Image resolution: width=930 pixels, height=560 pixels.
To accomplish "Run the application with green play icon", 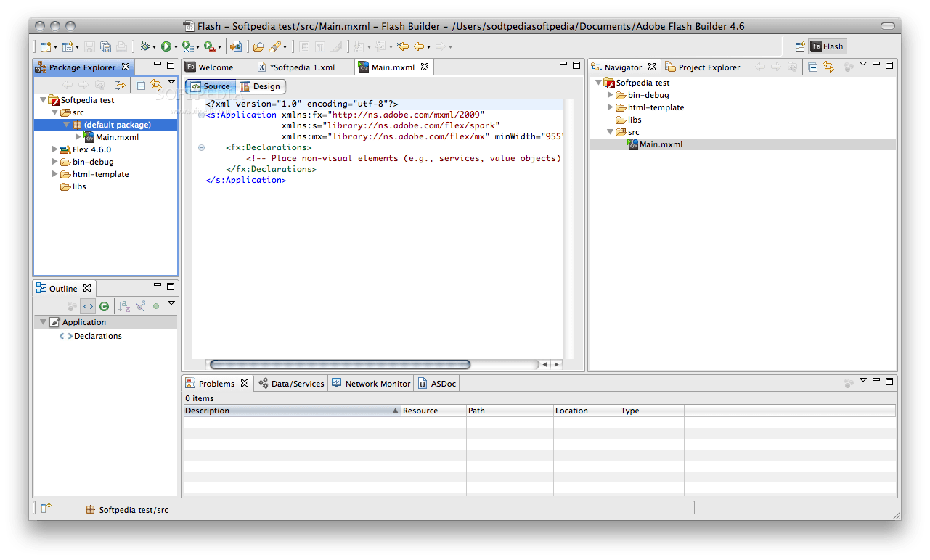I will [x=166, y=46].
